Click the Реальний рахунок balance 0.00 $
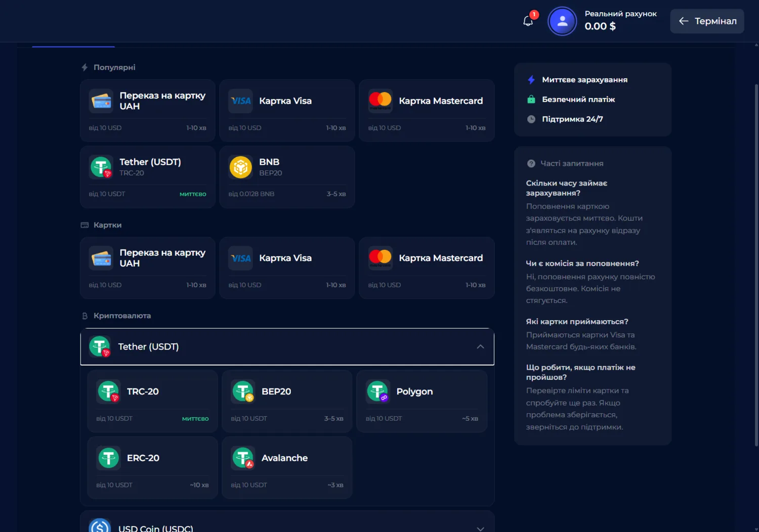This screenshot has height=532, width=759. (x=600, y=26)
